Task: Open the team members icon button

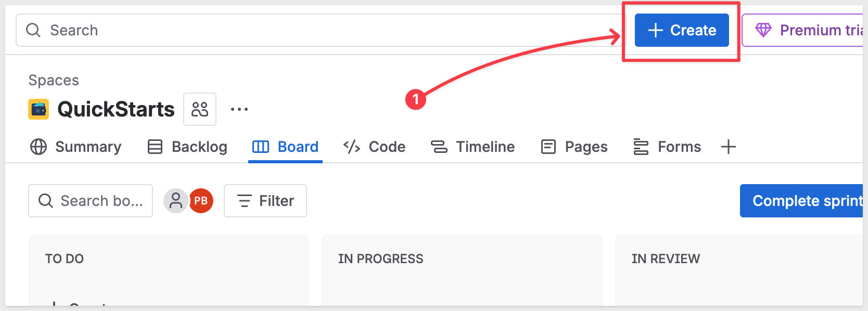Action: (200, 109)
